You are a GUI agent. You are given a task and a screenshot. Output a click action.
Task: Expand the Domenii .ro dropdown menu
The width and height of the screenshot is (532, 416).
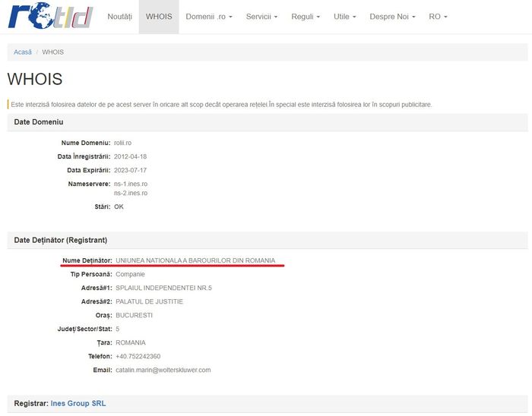[209, 17]
